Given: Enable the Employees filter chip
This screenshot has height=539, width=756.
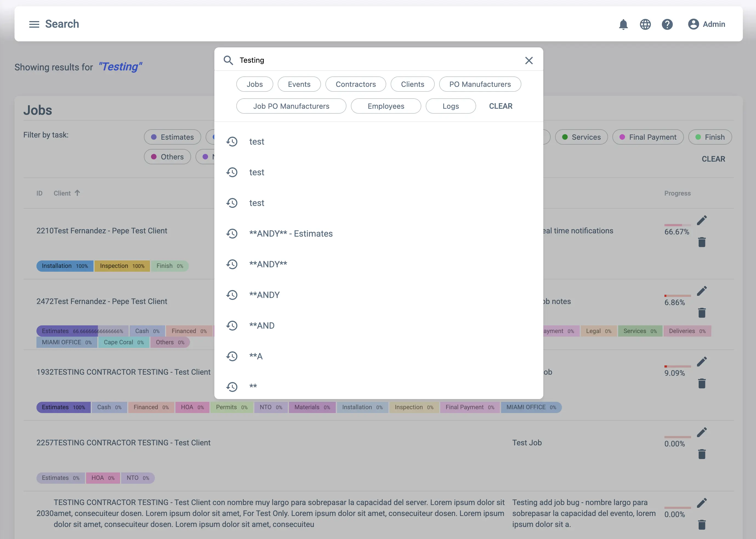Looking at the screenshot, I should (x=386, y=106).
